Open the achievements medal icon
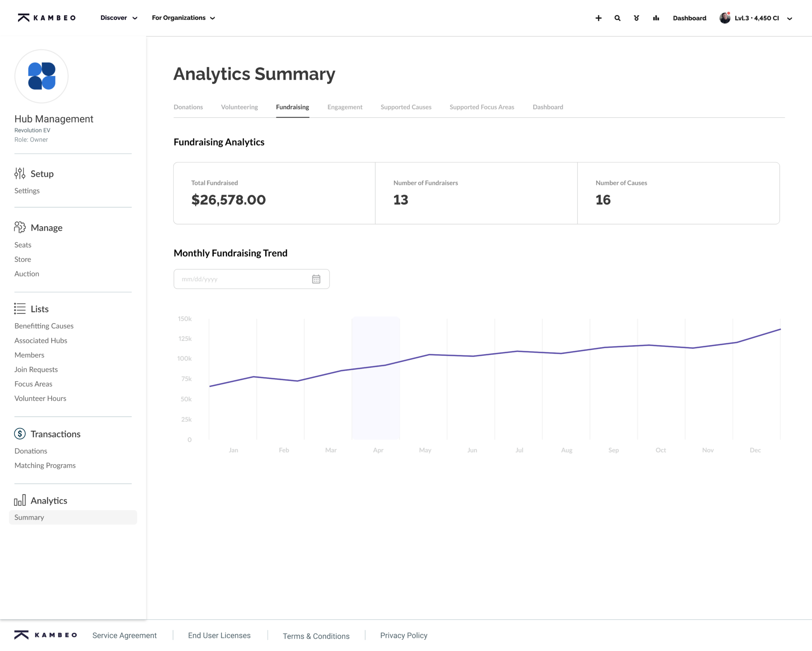The width and height of the screenshot is (812, 651). 636,18
